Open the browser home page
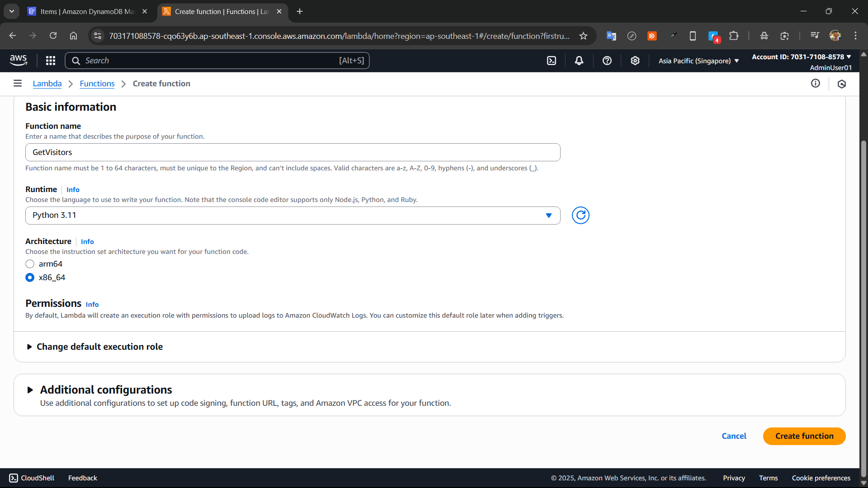This screenshot has width=868, height=488. tap(73, 36)
